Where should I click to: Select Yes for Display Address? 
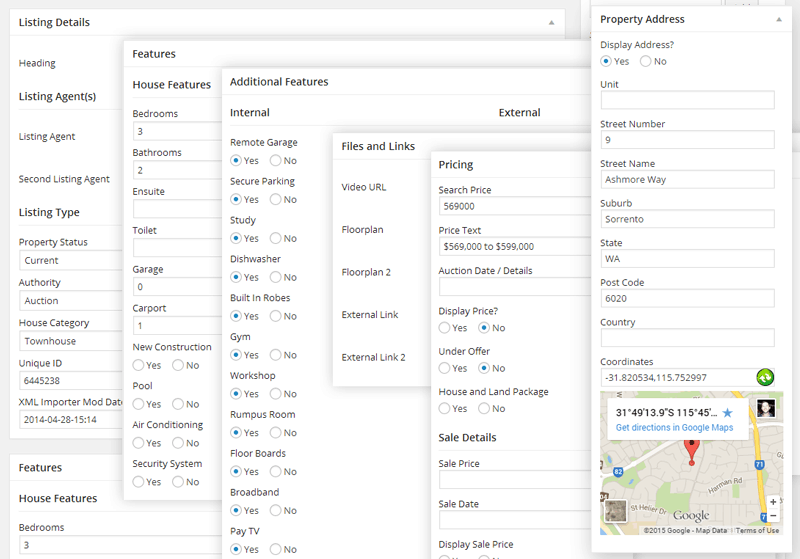[x=606, y=61]
